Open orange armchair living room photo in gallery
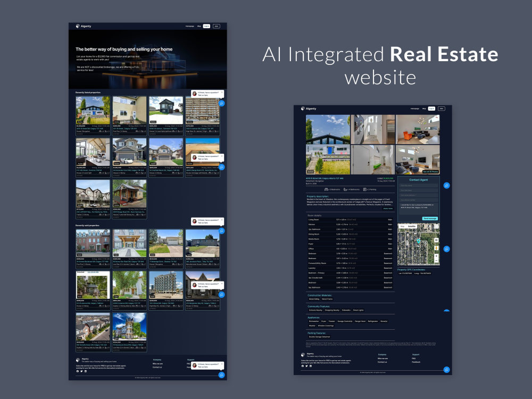Screen dimensions: 532x399 click(x=418, y=129)
